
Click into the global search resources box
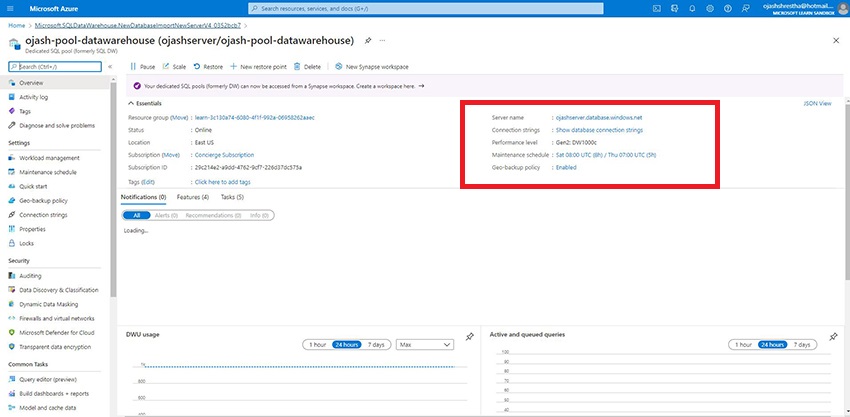[x=426, y=9]
